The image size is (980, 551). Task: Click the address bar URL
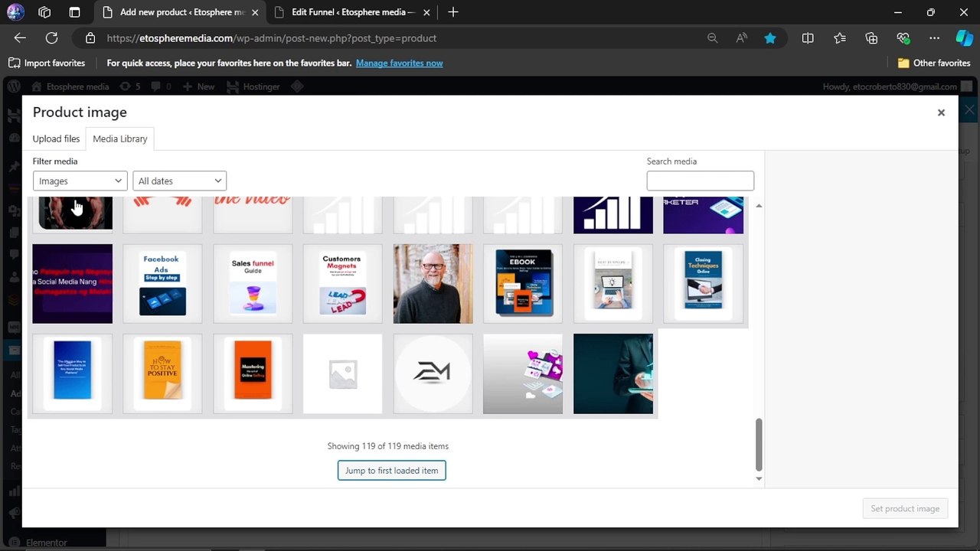(272, 38)
